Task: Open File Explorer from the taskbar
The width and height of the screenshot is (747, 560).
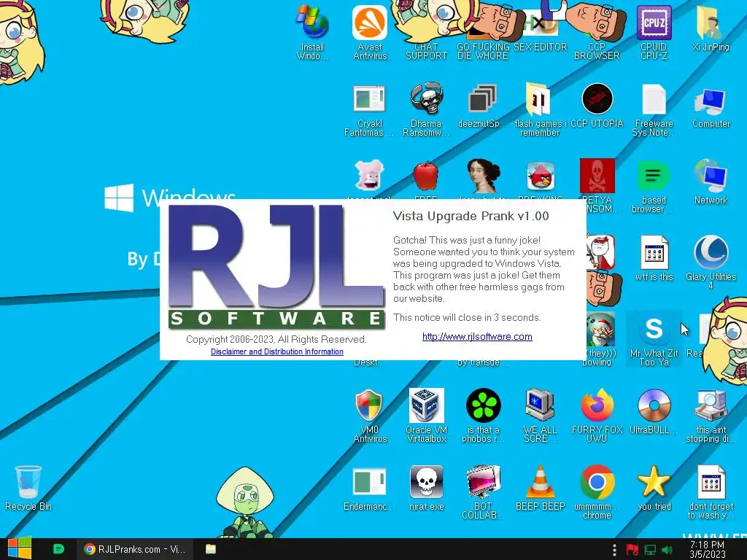Action: click(x=211, y=549)
